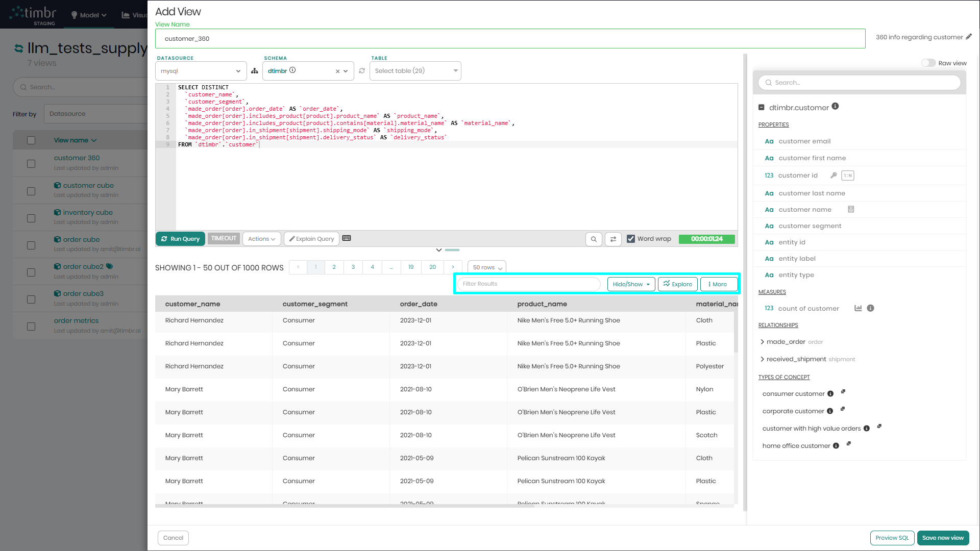This screenshot has height=551, width=980.
Task: Click the search magnifier icon in editor toolbar
Action: [594, 239]
